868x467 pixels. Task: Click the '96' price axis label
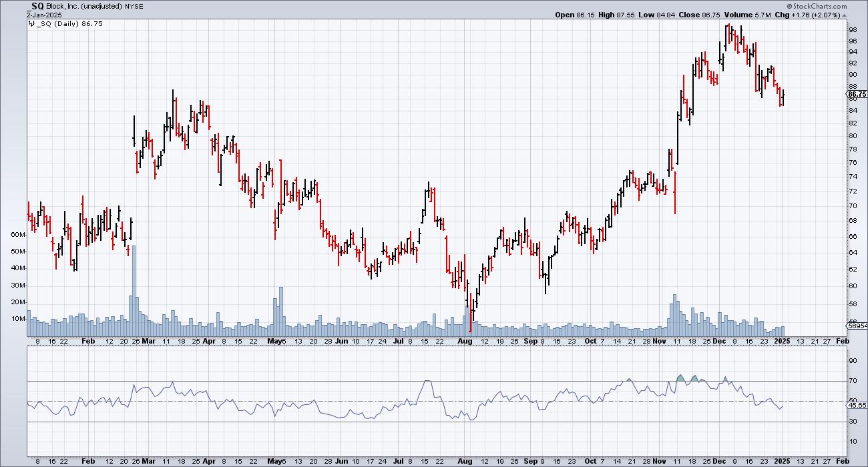point(853,41)
